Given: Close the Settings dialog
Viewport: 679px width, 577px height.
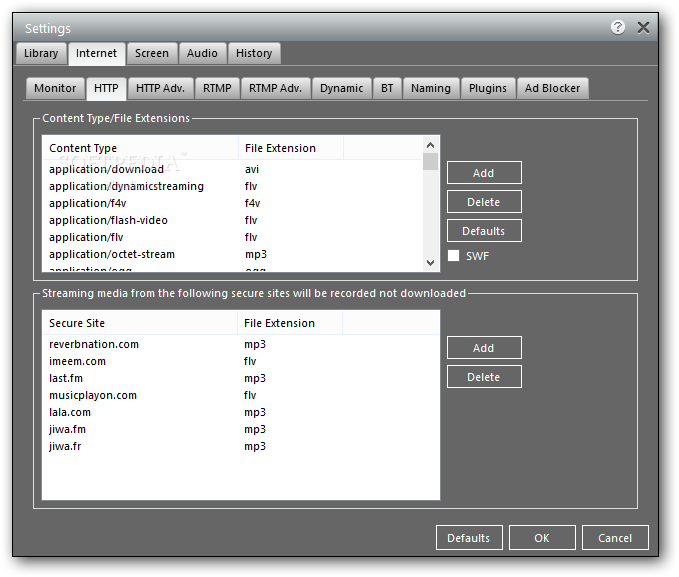Looking at the screenshot, I should pos(643,28).
